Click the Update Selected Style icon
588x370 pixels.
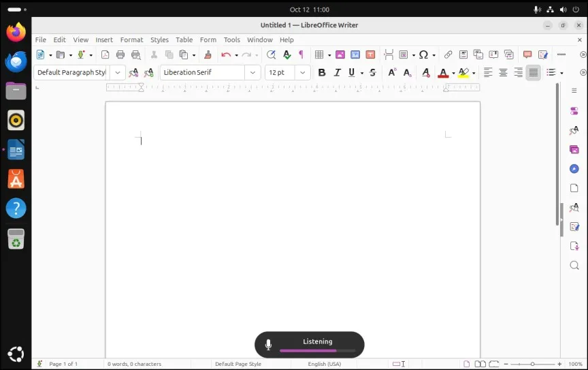pos(133,72)
